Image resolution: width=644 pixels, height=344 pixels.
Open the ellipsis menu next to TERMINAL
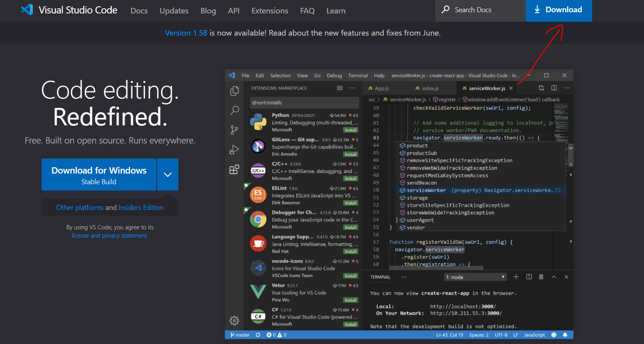coord(404,277)
